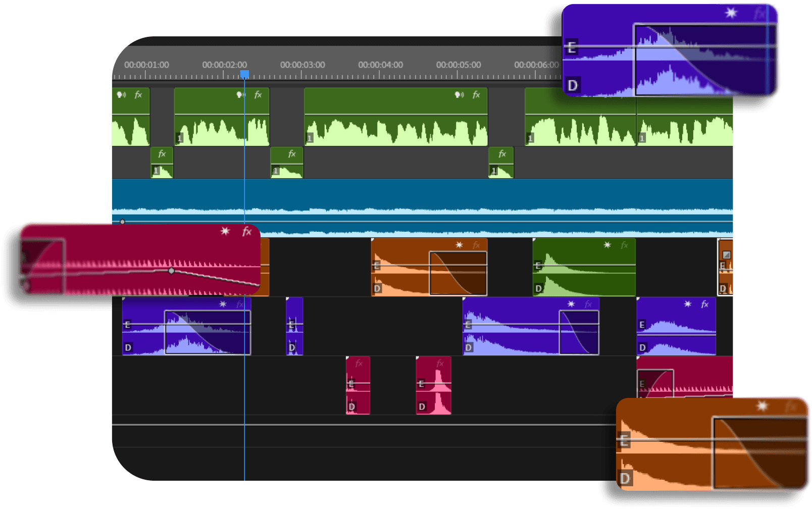812x509 pixels.
Task: Select the fade-out box on the orange timeline clip
Action: tap(458, 273)
